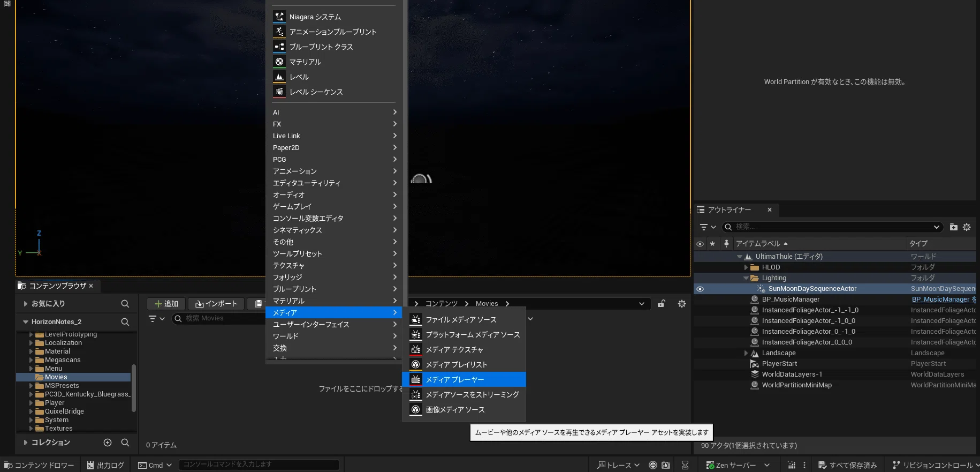Expand the HLOD folder in the Outliner

746,267
